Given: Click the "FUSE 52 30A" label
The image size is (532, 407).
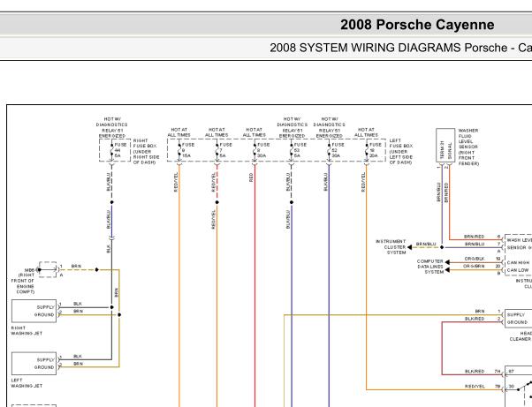Looking at the screenshot, I should click(x=338, y=150).
